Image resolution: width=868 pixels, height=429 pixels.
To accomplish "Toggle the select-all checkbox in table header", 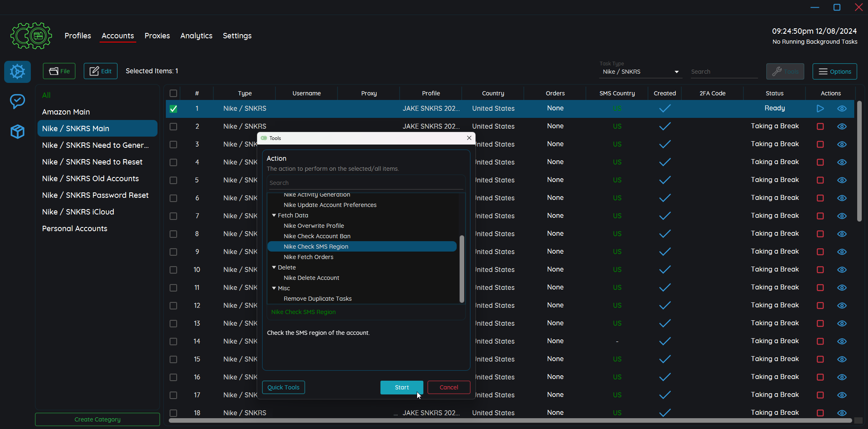I will (x=173, y=93).
